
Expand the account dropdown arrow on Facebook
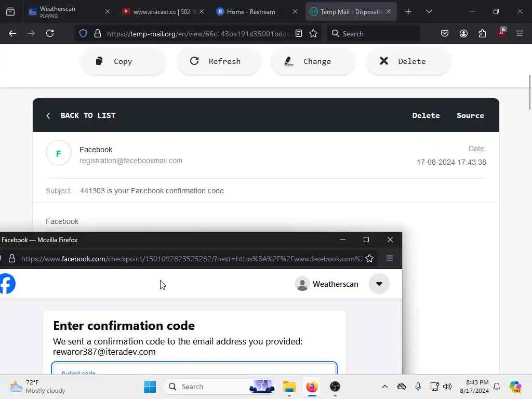pyautogui.click(x=379, y=284)
